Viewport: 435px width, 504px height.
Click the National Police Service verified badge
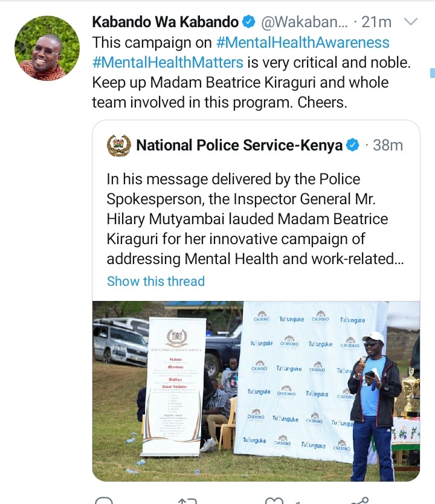(352, 145)
